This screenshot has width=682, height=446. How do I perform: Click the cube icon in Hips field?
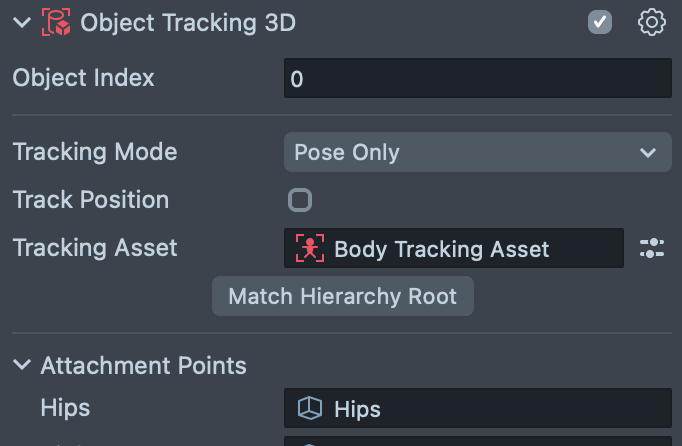pos(310,408)
